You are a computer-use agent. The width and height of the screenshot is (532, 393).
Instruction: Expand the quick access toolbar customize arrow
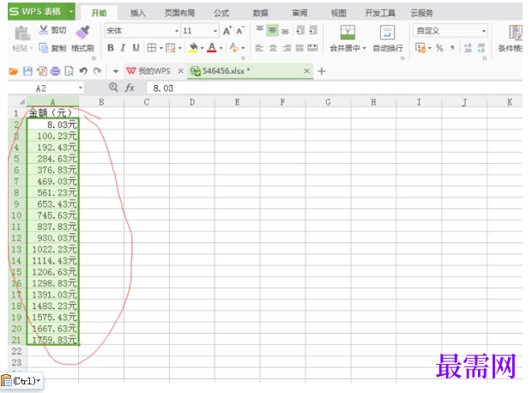pyautogui.click(x=115, y=71)
